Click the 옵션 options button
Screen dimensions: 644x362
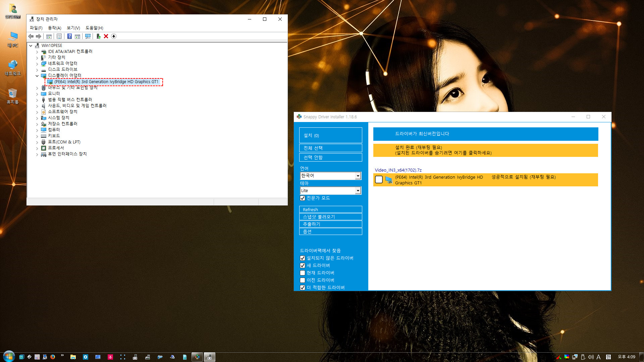(x=330, y=232)
